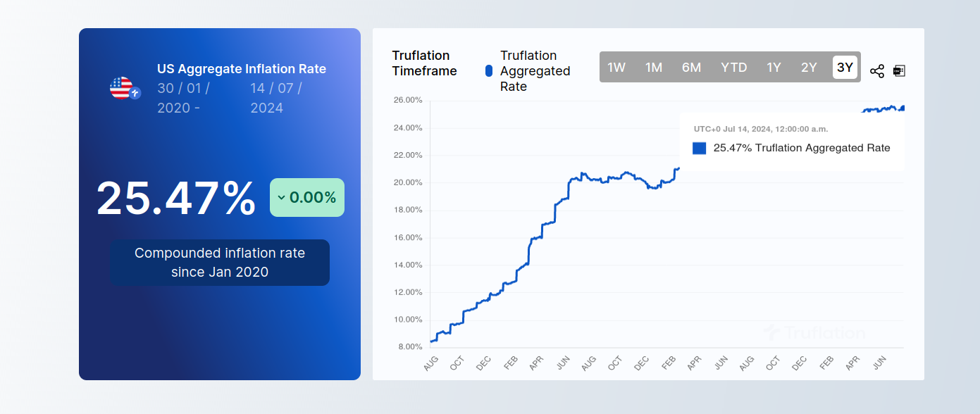980x414 pixels.
Task: Choose the YTD timeframe
Action: (734, 68)
